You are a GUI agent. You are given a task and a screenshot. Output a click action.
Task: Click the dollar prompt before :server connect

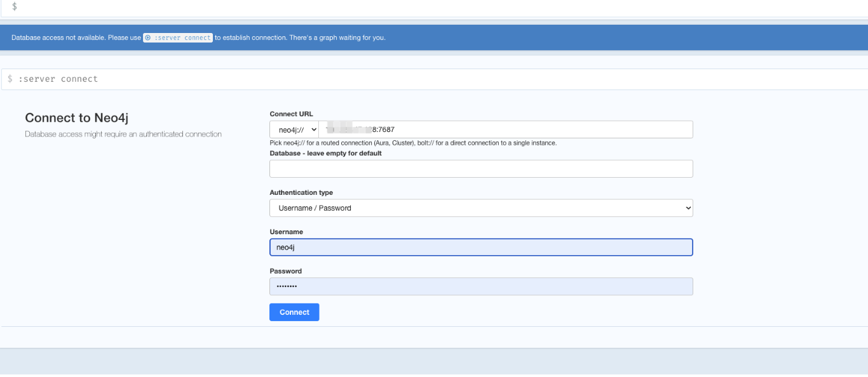tap(10, 79)
